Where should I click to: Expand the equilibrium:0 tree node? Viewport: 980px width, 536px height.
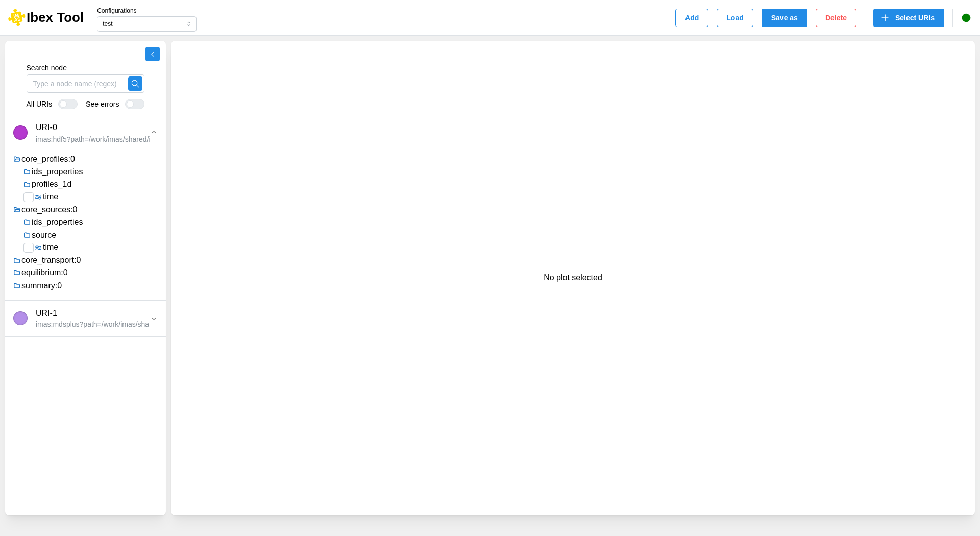[44, 273]
